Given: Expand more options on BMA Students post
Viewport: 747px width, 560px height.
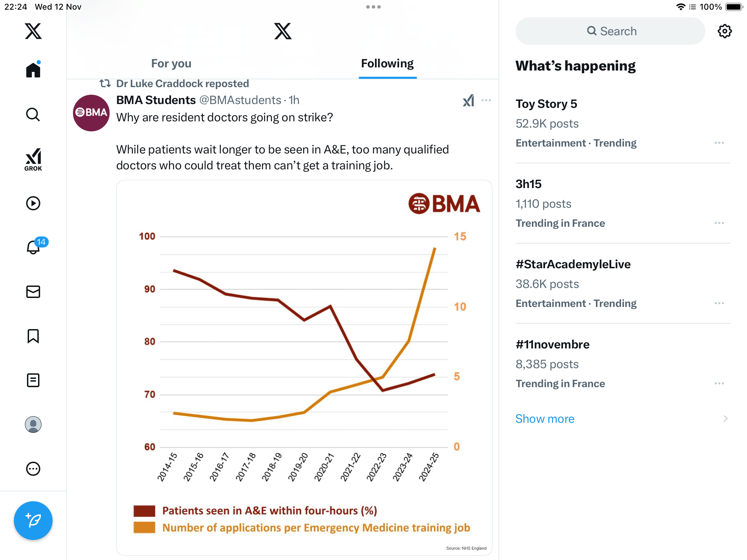Looking at the screenshot, I should [486, 101].
